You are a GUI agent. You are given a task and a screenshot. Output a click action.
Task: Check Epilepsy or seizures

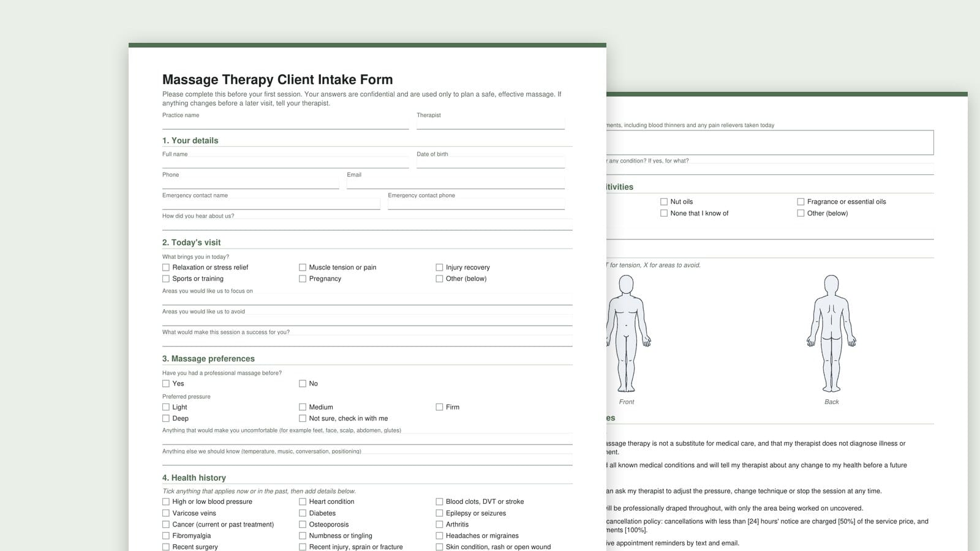click(x=439, y=513)
